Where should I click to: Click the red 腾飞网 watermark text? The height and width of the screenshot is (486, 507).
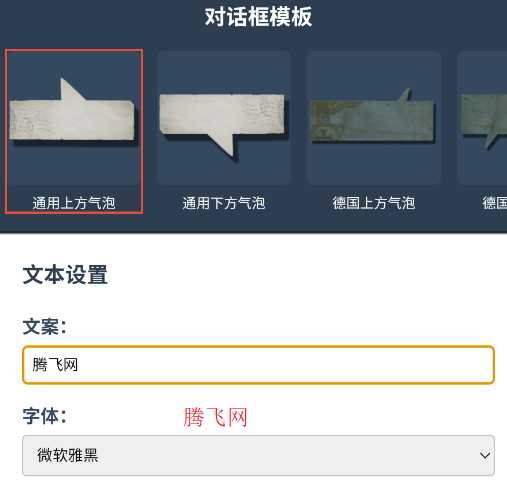click(215, 417)
